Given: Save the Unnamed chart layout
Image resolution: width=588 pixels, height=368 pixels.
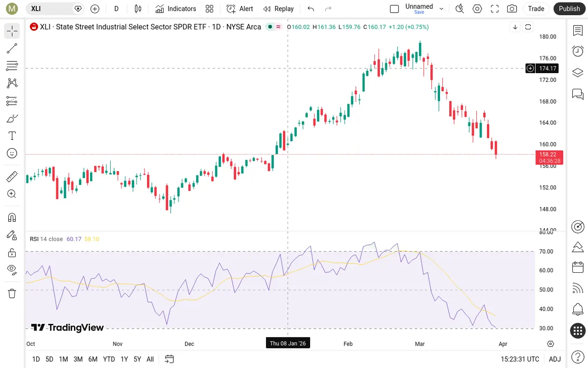Looking at the screenshot, I should [x=419, y=12].
